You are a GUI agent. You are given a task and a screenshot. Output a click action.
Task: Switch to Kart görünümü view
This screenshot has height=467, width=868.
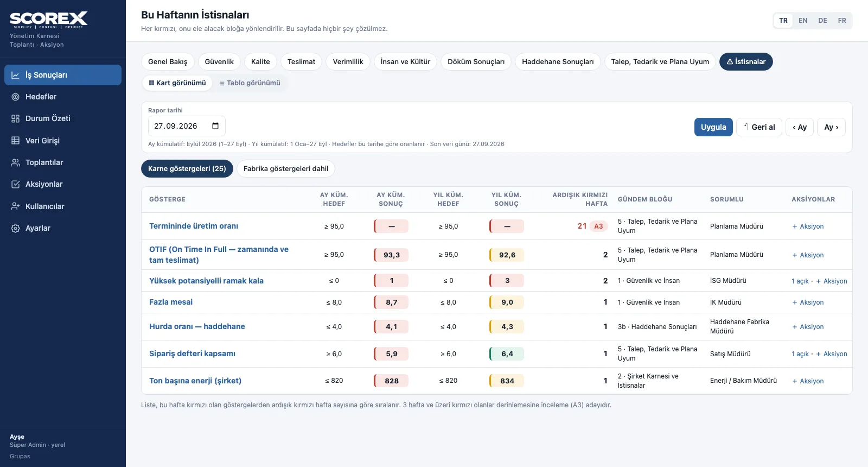177,83
